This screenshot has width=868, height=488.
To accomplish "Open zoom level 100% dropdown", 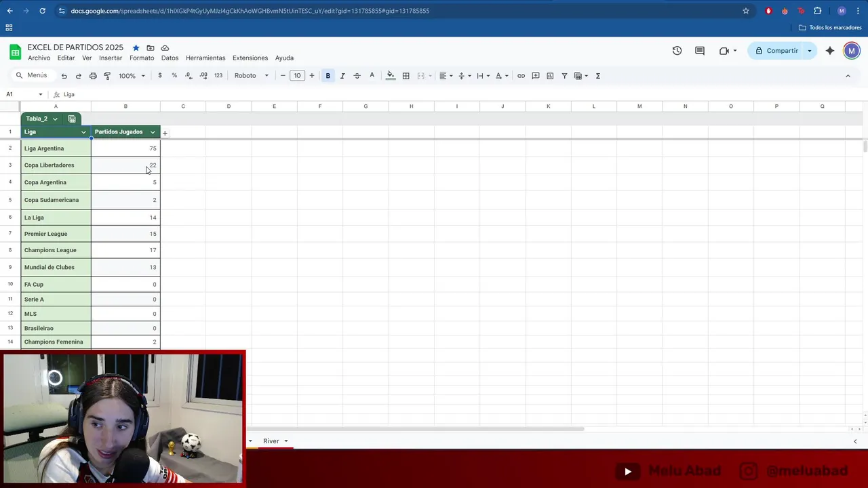I will pyautogui.click(x=132, y=76).
